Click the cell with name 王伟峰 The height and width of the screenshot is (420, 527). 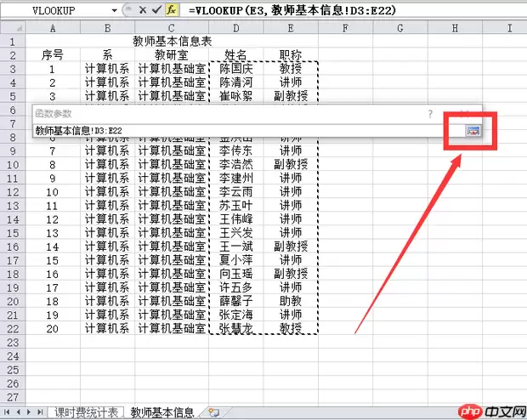pos(236,219)
